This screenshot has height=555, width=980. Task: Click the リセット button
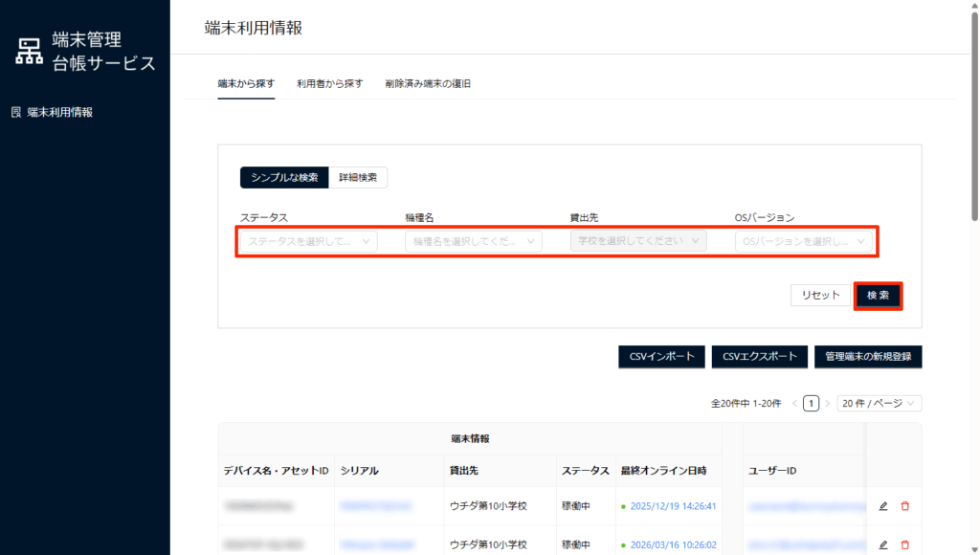pos(820,296)
